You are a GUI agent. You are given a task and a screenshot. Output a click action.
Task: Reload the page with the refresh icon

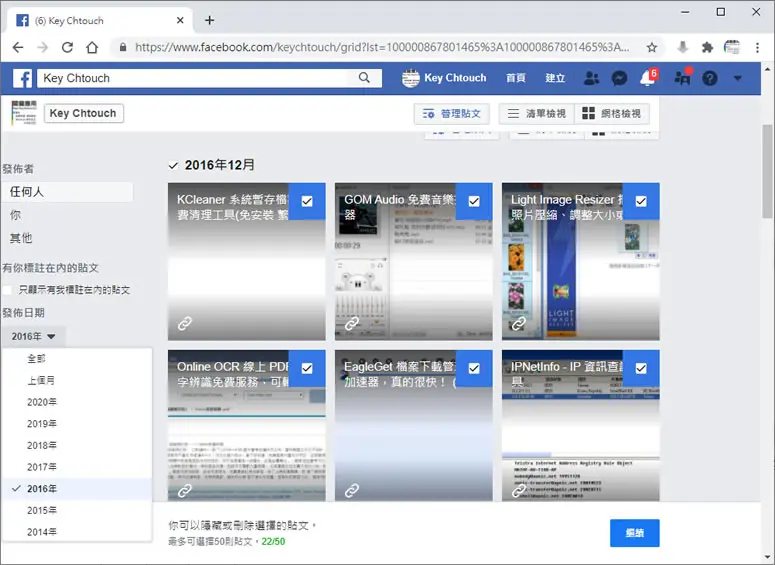67,47
